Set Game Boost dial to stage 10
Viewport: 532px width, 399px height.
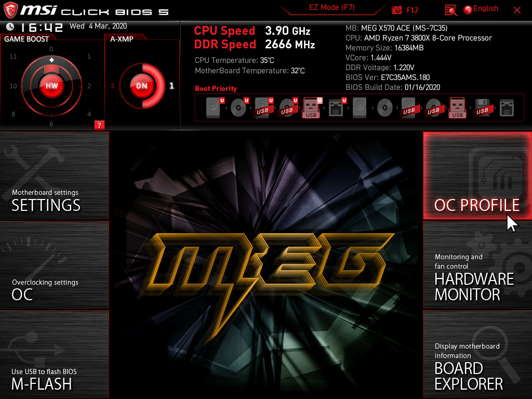(x=13, y=86)
